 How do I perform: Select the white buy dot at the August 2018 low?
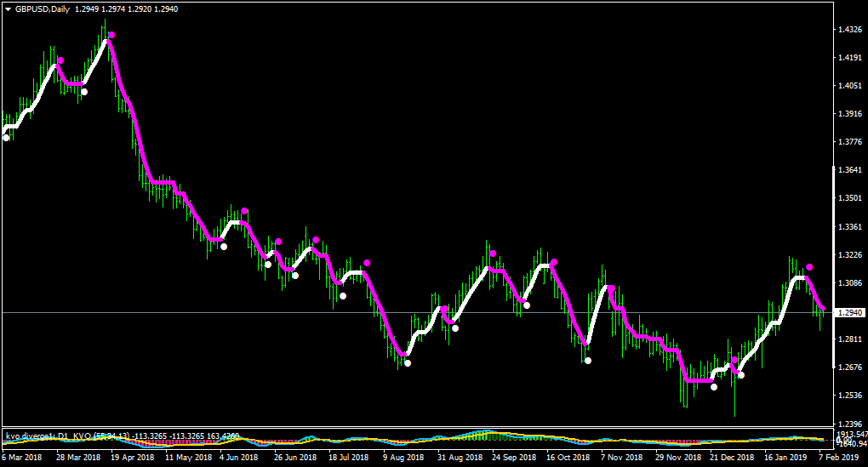point(408,363)
